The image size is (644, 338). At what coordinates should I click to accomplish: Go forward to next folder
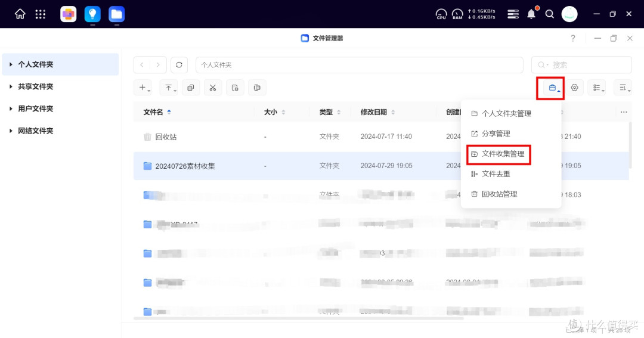pyautogui.click(x=158, y=65)
